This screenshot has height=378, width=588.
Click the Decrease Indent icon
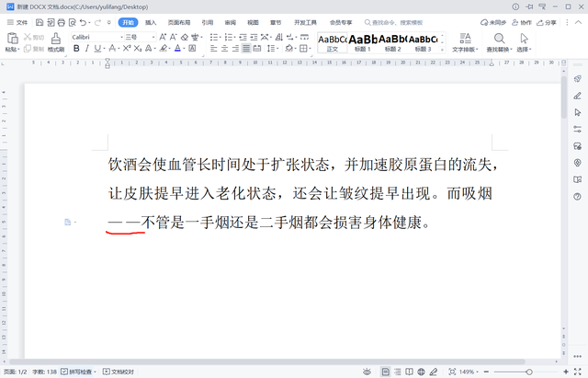coord(243,37)
